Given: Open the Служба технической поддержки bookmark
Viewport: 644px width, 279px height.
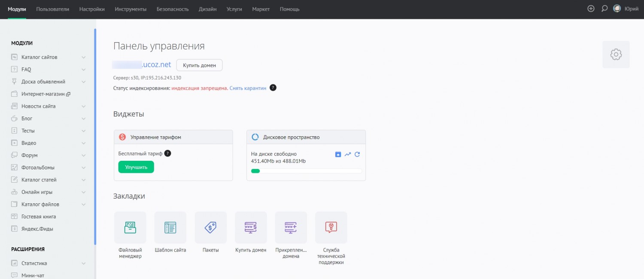Looking at the screenshot, I should (x=331, y=227).
